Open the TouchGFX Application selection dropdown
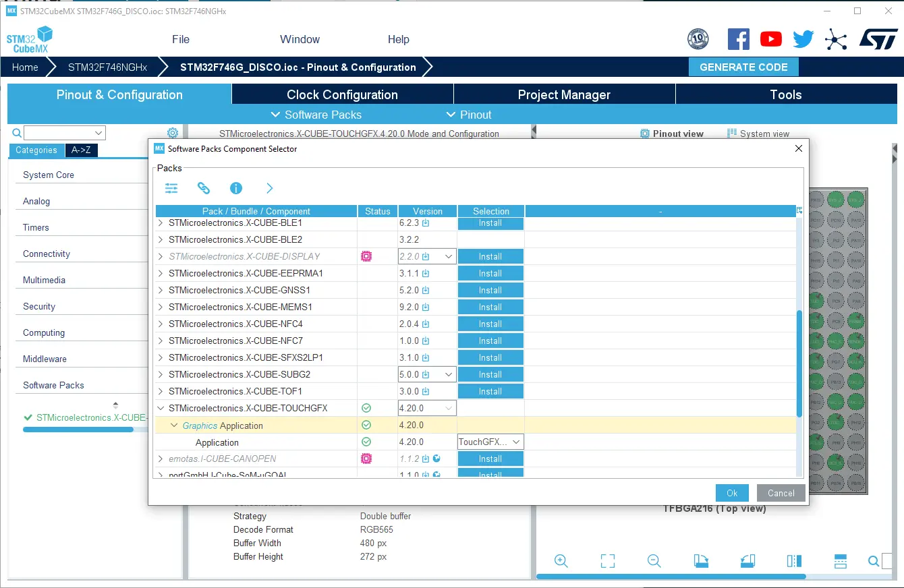Image resolution: width=904 pixels, height=588 pixels. click(516, 442)
